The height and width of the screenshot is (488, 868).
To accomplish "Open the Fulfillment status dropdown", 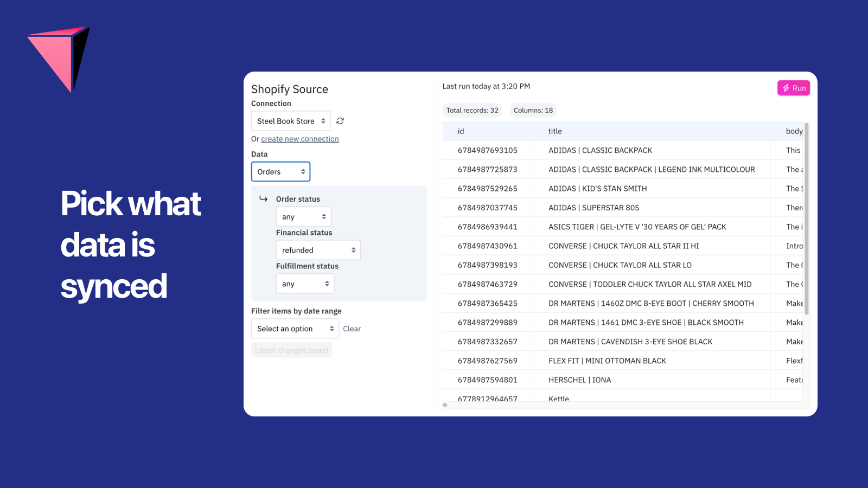I will [305, 284].
